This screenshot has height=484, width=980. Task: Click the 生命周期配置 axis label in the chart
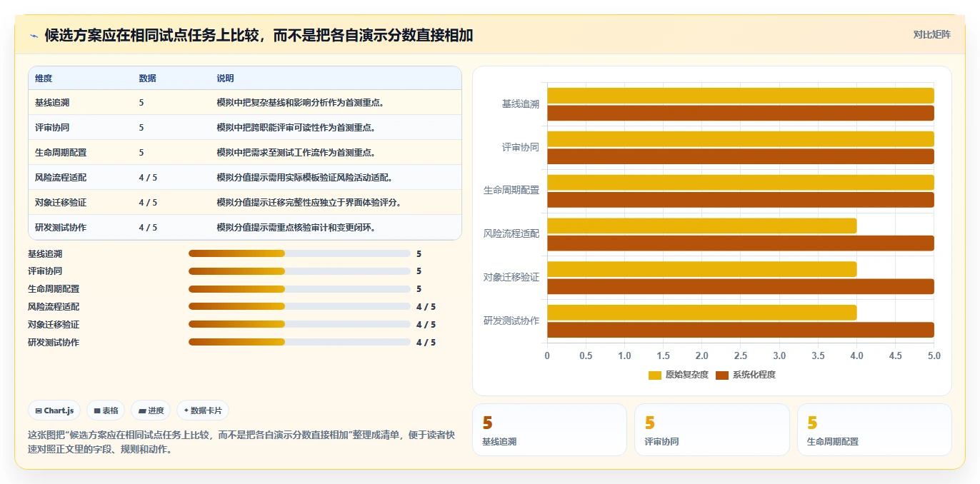[x=511, y=191]
